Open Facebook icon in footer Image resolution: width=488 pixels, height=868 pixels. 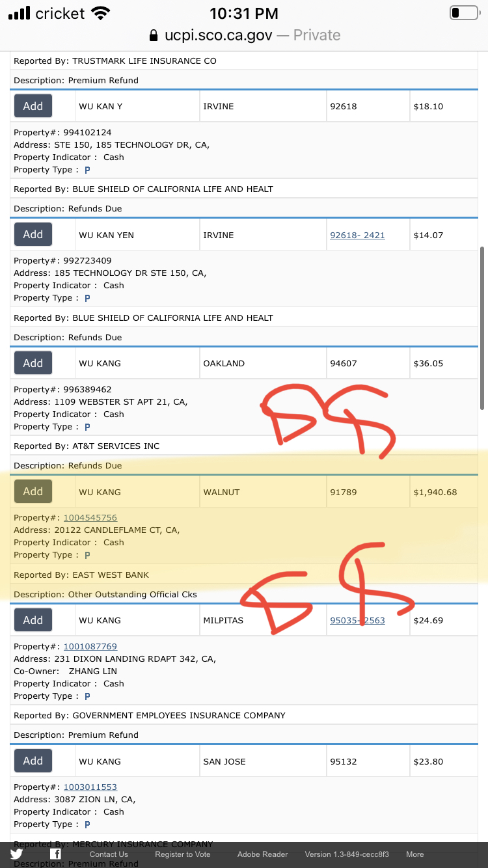pos(56,854)
